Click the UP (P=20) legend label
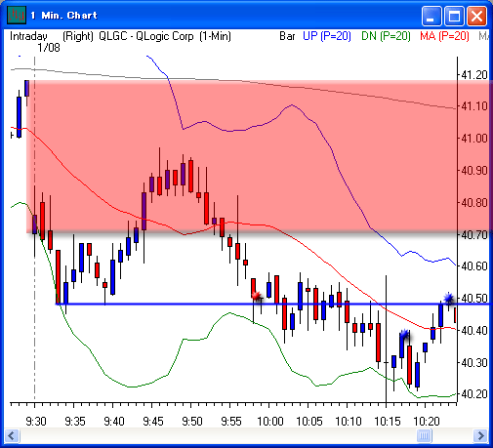 (x=327, y=36)
